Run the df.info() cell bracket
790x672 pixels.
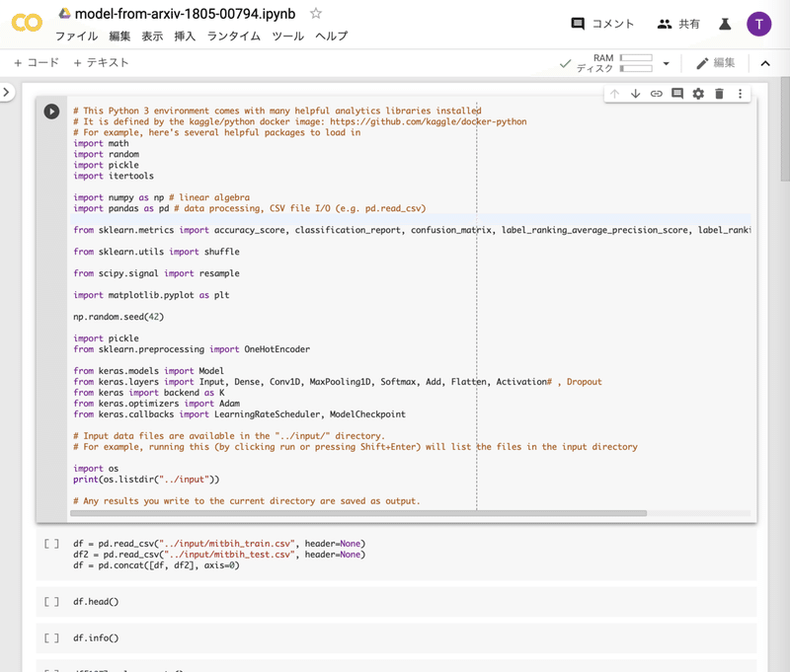point(51,637)
